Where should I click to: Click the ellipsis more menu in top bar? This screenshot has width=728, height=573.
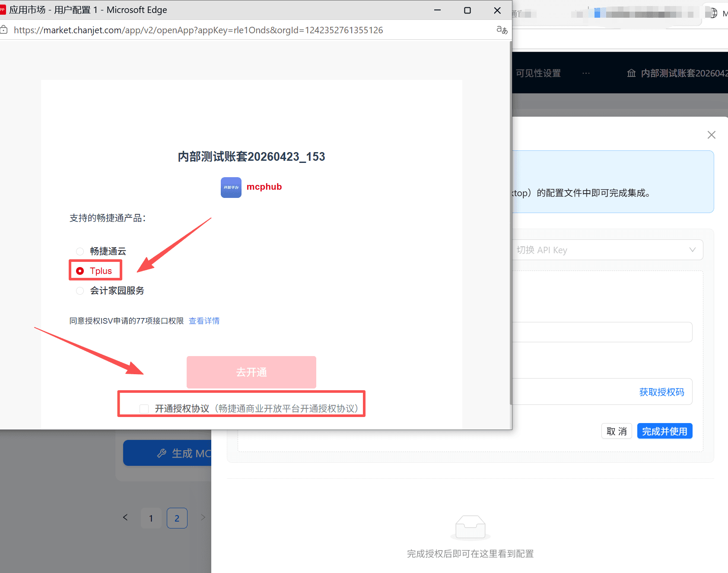click(586, 73)
